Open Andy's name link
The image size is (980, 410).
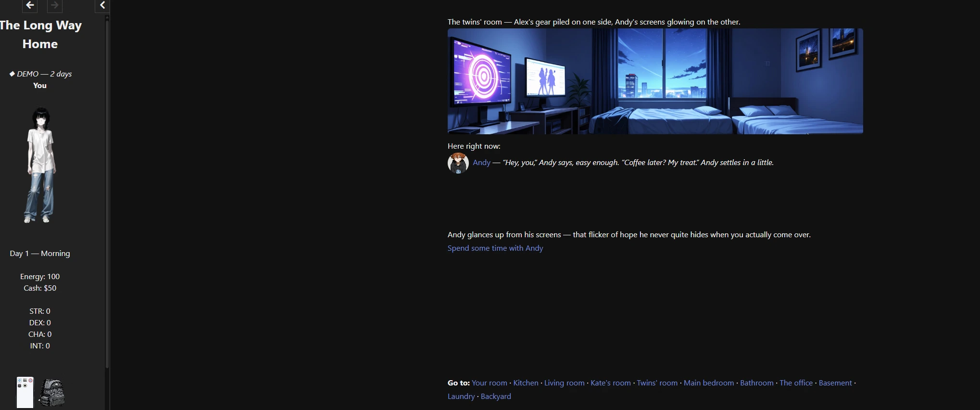(481, 163)
